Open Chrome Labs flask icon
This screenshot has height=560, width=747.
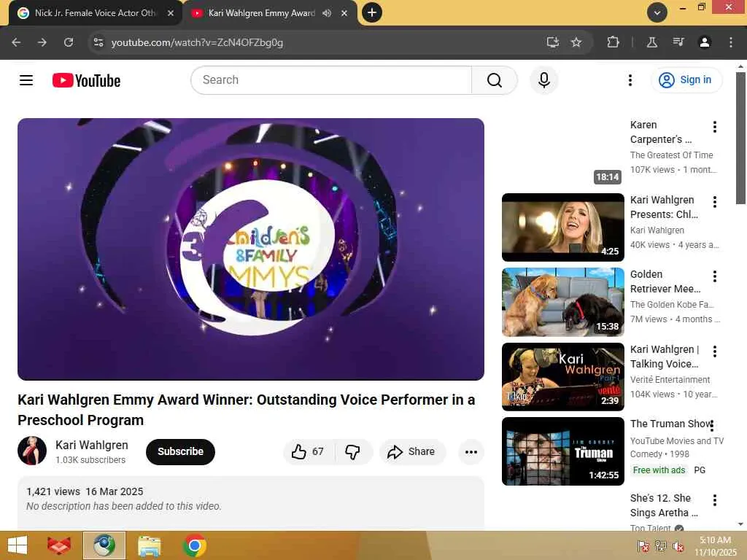coord(651,42)
